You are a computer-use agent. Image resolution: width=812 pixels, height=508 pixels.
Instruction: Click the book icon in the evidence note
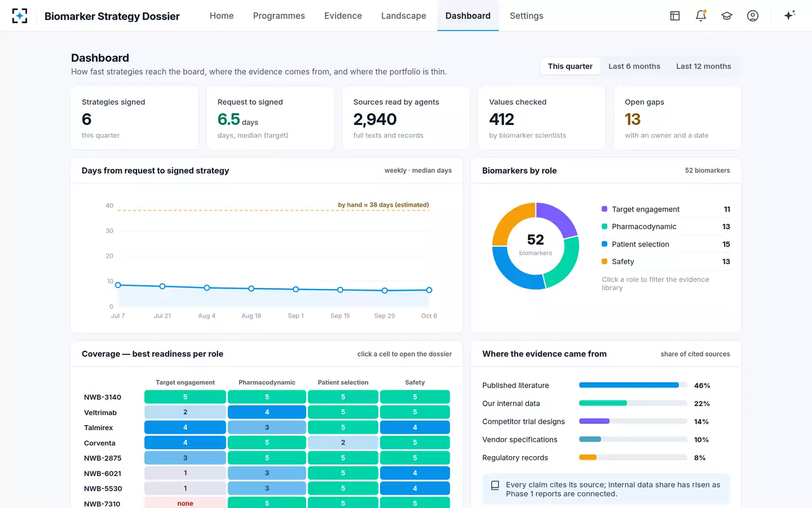495,485
